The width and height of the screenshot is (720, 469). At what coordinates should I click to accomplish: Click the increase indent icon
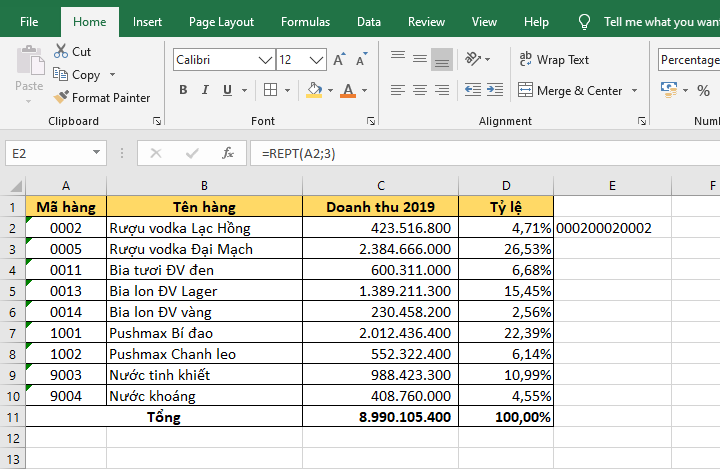pyautogui.click(x=494, y=91)
